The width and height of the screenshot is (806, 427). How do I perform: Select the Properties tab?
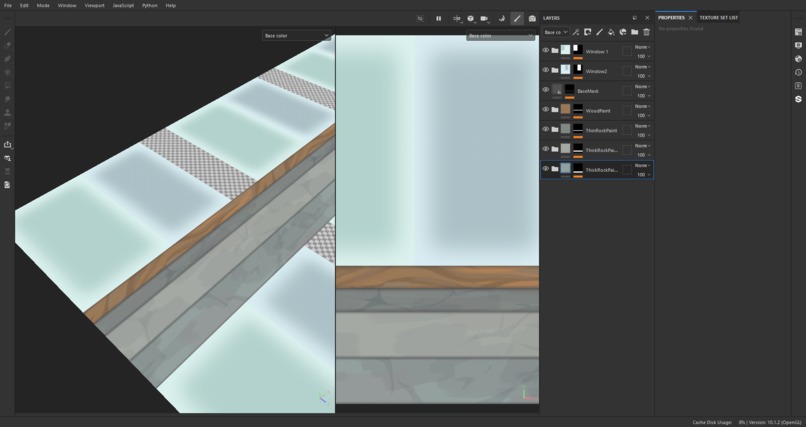(671, 17)
